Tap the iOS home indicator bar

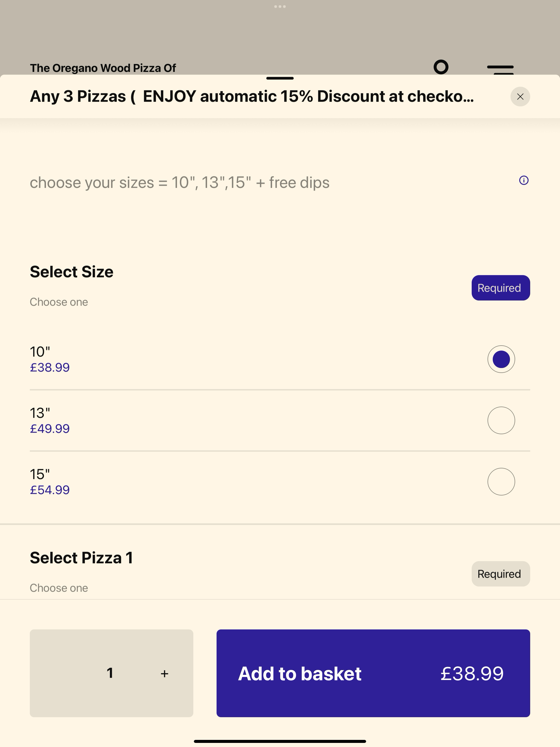[x=280, y=741]
